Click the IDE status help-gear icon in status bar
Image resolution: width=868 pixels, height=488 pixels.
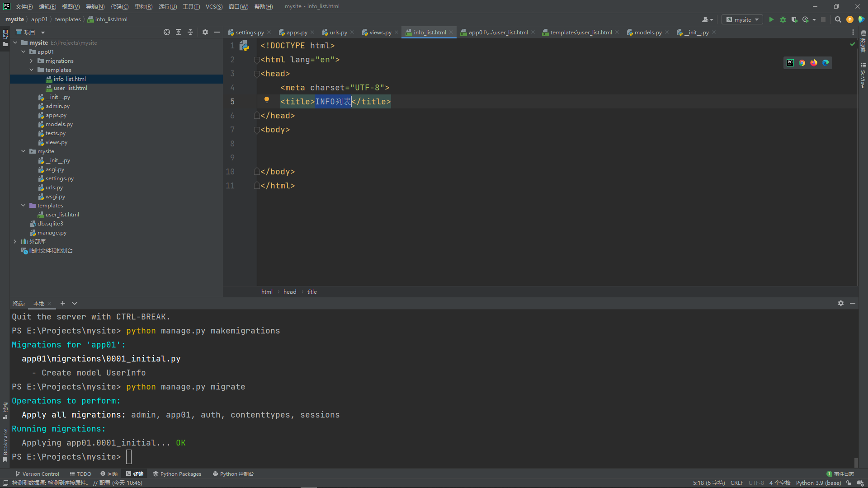coord(860,483)
